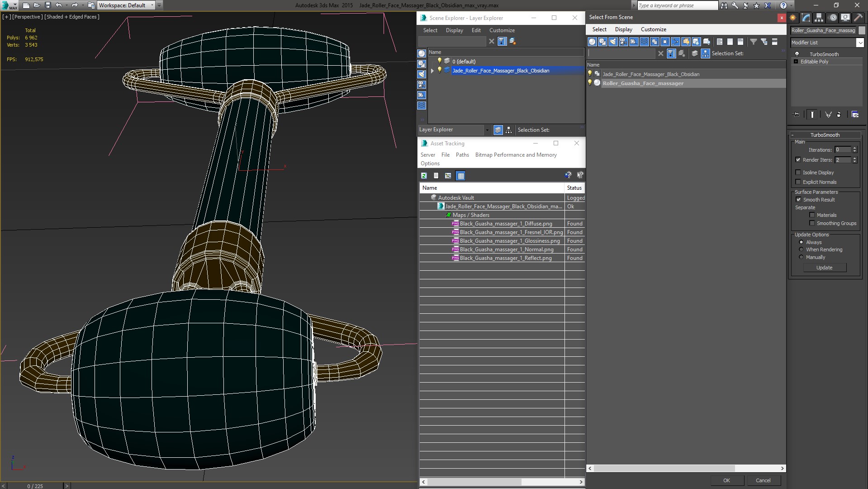Click the Cancel button in Select From Scene

(x=763, y=480)
